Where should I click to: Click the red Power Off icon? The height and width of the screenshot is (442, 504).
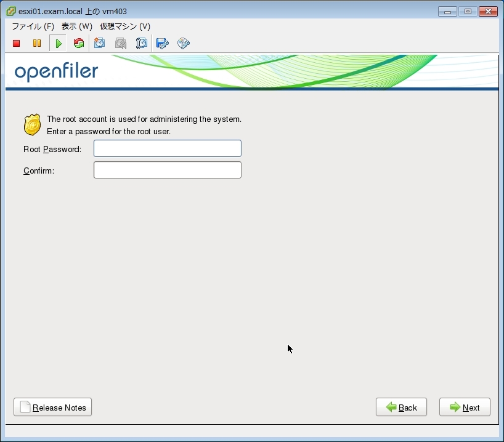coord(17,43)
